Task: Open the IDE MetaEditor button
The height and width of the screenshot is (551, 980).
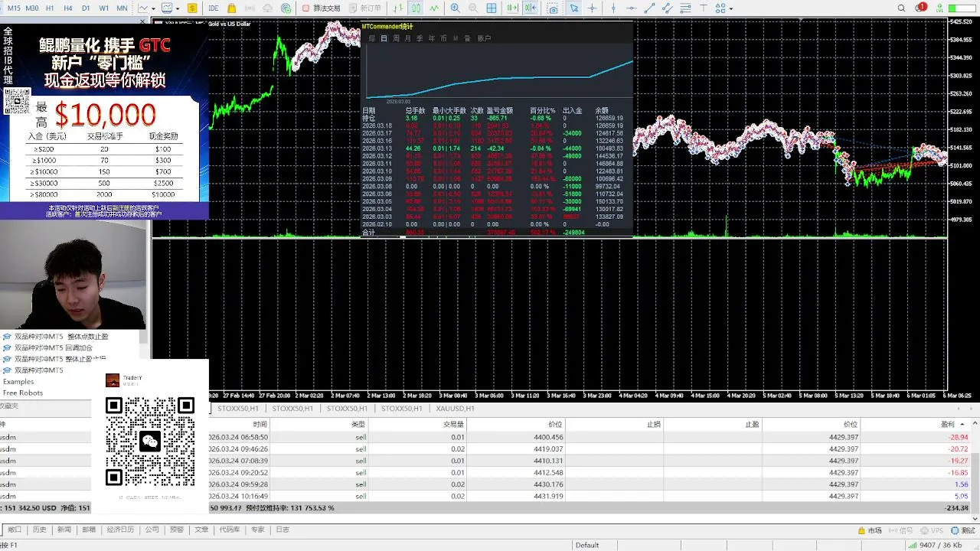Action: 214,8
